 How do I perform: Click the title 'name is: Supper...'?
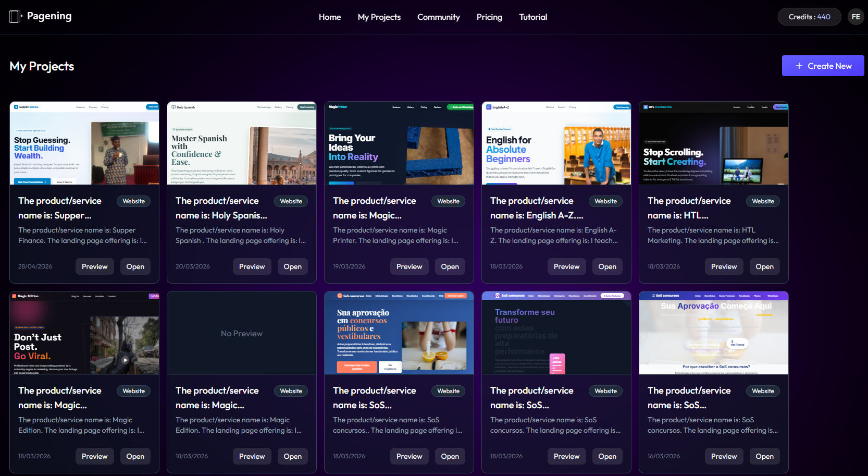55,215
